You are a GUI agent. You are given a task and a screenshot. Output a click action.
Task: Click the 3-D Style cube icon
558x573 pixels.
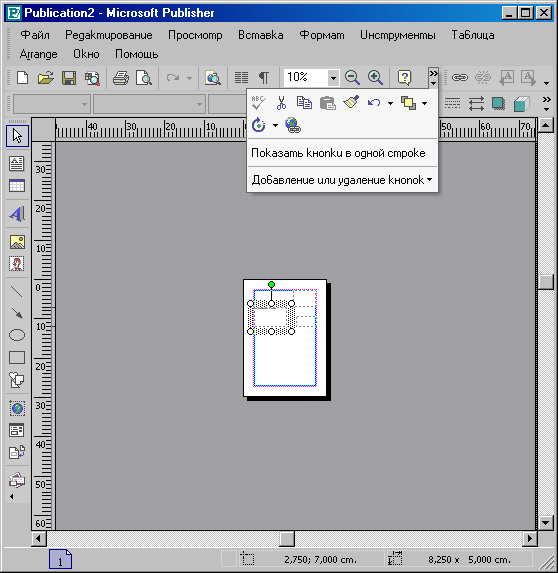[521, 103]
